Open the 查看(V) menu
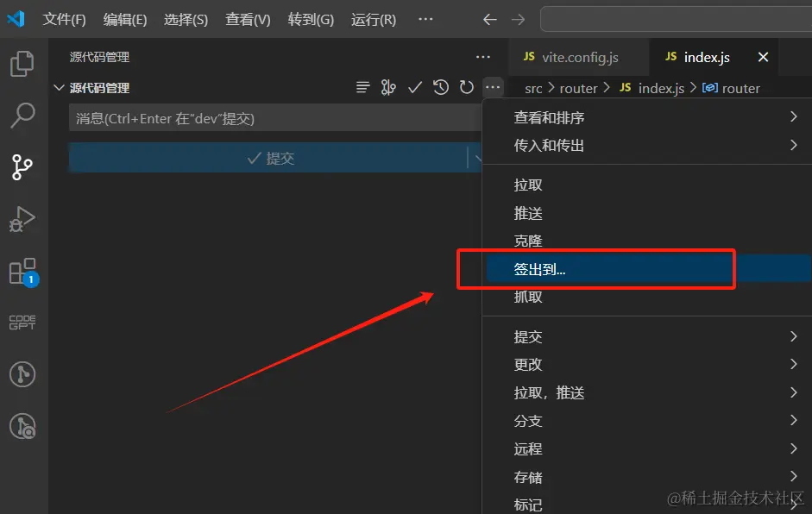Screen dimensions: 812x514 point(248,20)
